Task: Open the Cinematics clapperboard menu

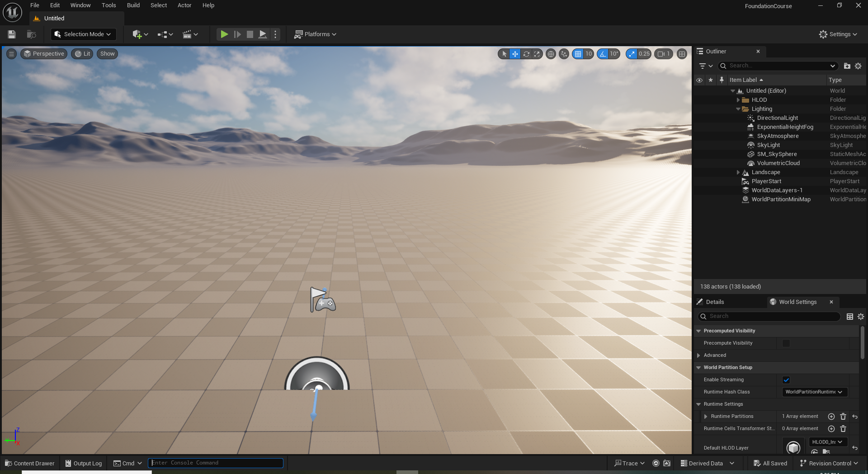Action: click(190, 34)
